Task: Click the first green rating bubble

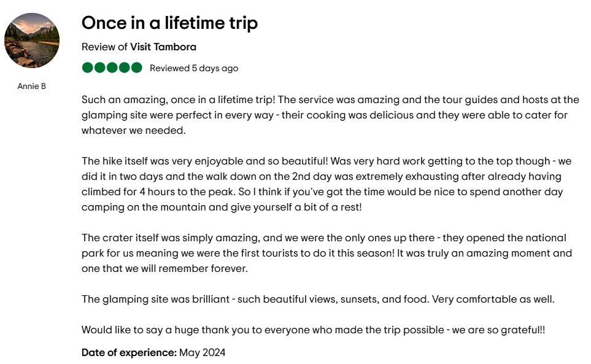Action: (88, 68)
